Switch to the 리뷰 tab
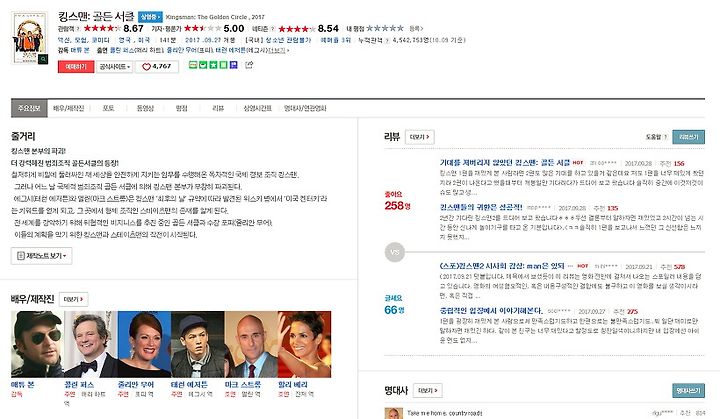 (x=218, y=108)
